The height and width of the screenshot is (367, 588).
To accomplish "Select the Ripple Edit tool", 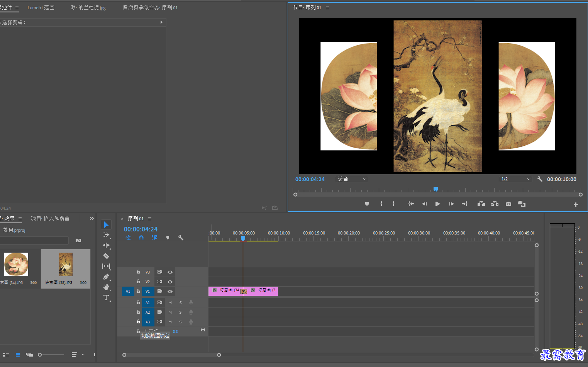I will click(106, 245).
